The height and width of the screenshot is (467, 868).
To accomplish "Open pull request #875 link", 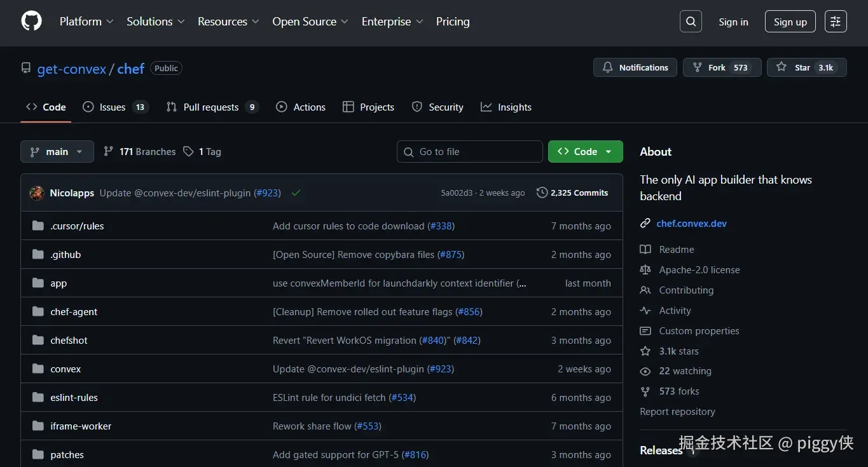I will [x=451, y=254].
